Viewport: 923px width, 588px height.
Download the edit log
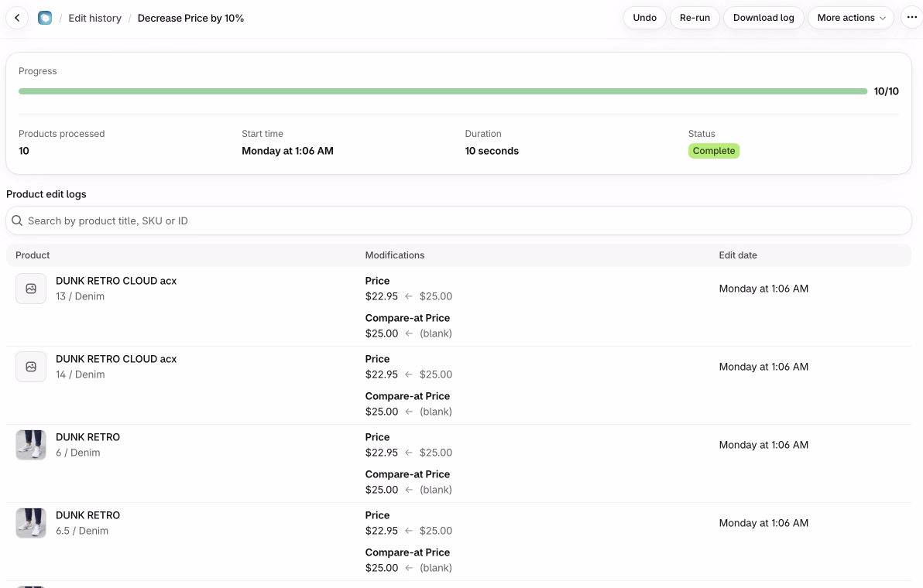(x=763, y=18)
